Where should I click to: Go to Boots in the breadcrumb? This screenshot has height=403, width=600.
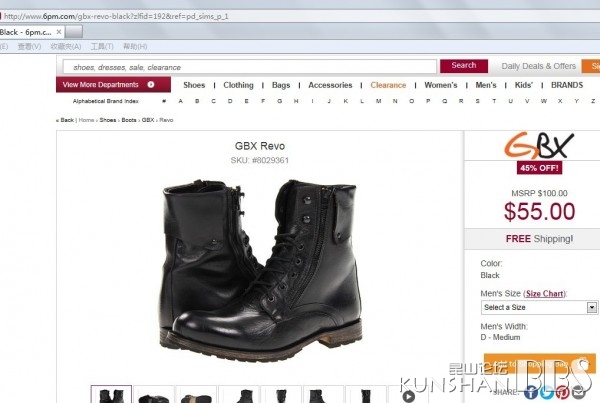click(130, 120)
